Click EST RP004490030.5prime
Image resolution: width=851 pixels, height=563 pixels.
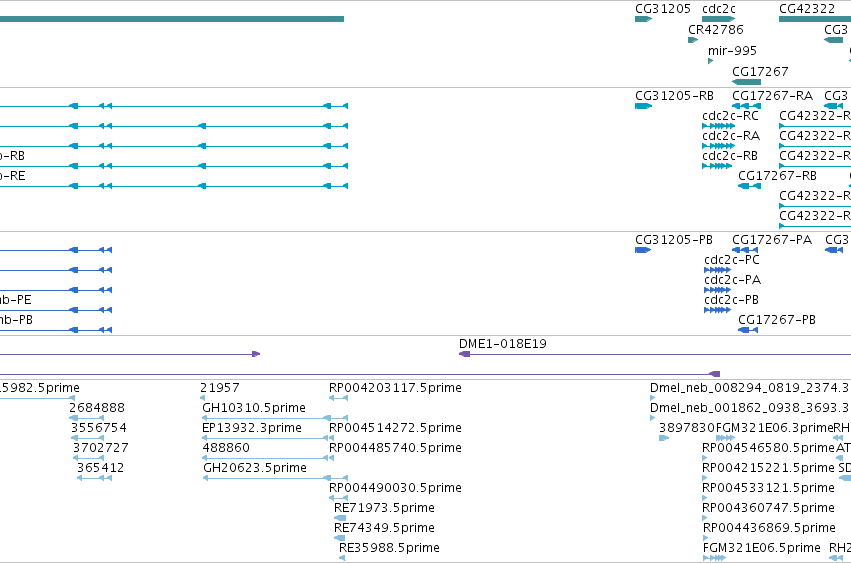(x=395, y=488)
